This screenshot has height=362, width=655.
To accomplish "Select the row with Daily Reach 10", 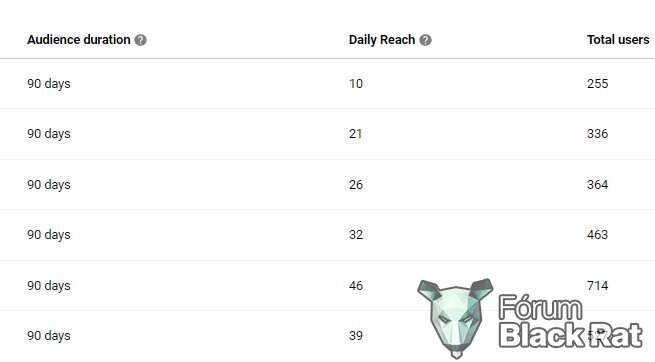I will tap(328, 84).
